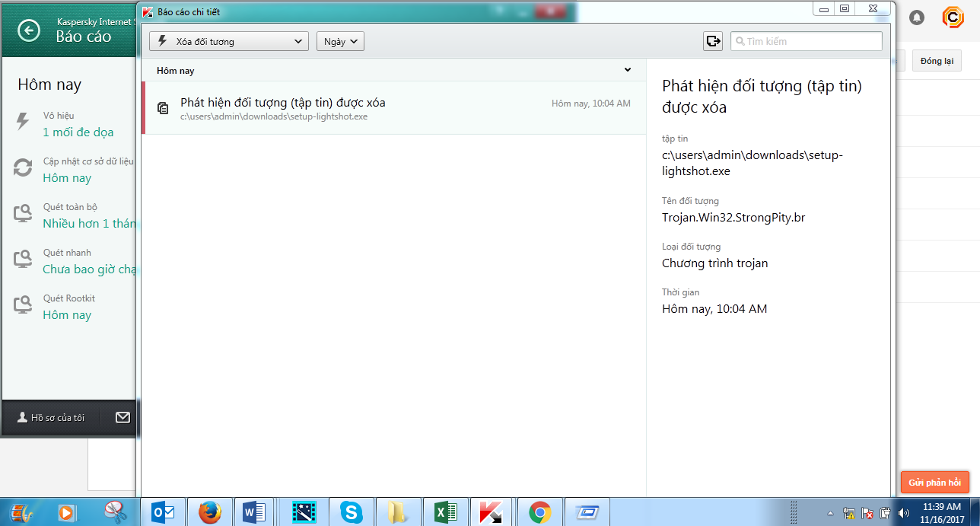Viewport: 980px width, 526px height.
Task: Open the 'Chưa bao giờ chạy' quick-scan link
Action: (89, 269)
